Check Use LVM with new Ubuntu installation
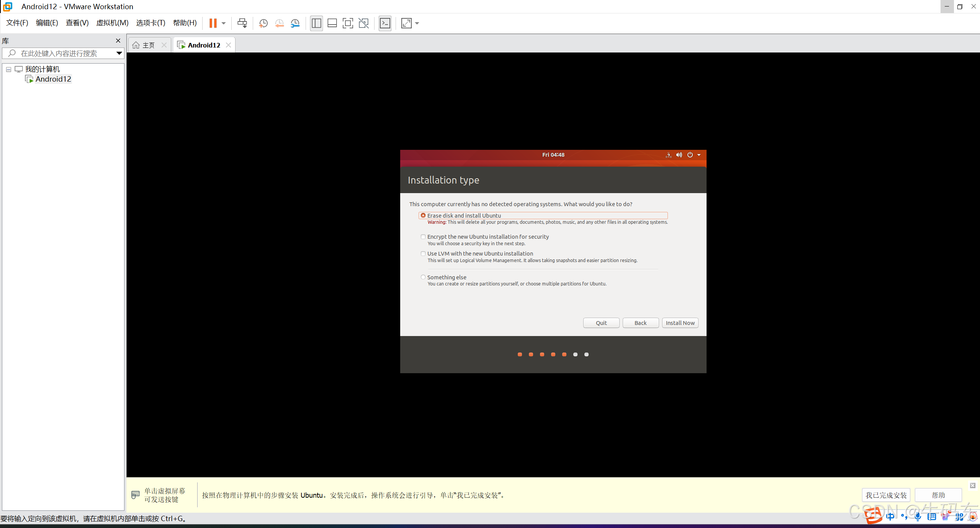Viewport: 980px width, 528px height. 423,254
